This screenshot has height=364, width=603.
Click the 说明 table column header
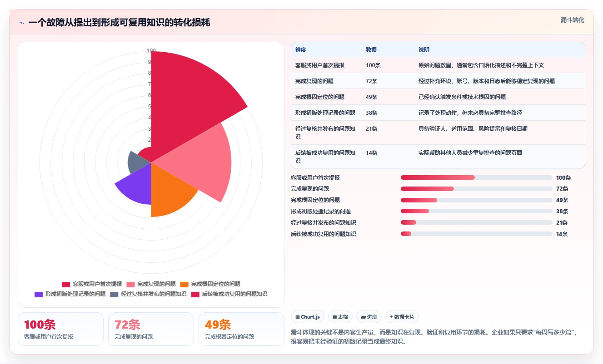point(424,50)
